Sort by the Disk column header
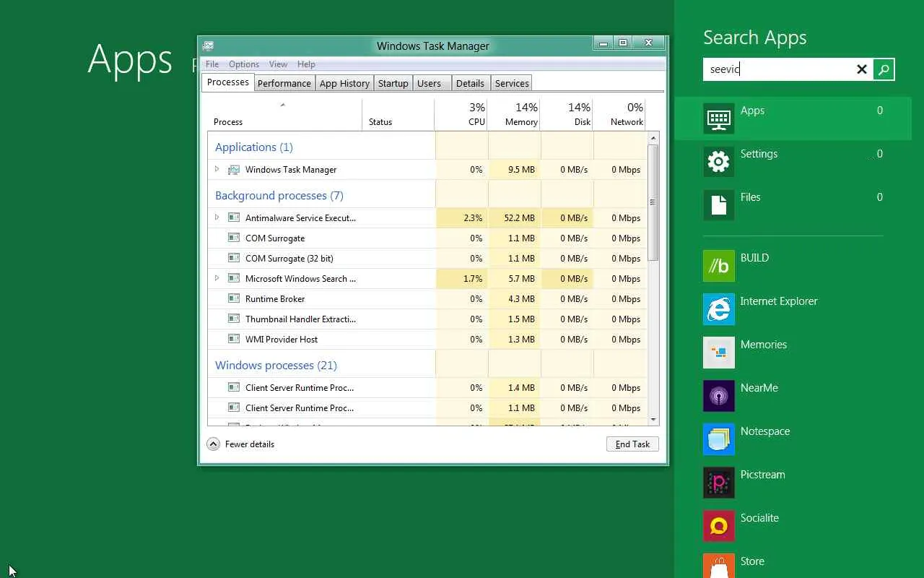This screenshot has height=578, width=924. (567, 114)
